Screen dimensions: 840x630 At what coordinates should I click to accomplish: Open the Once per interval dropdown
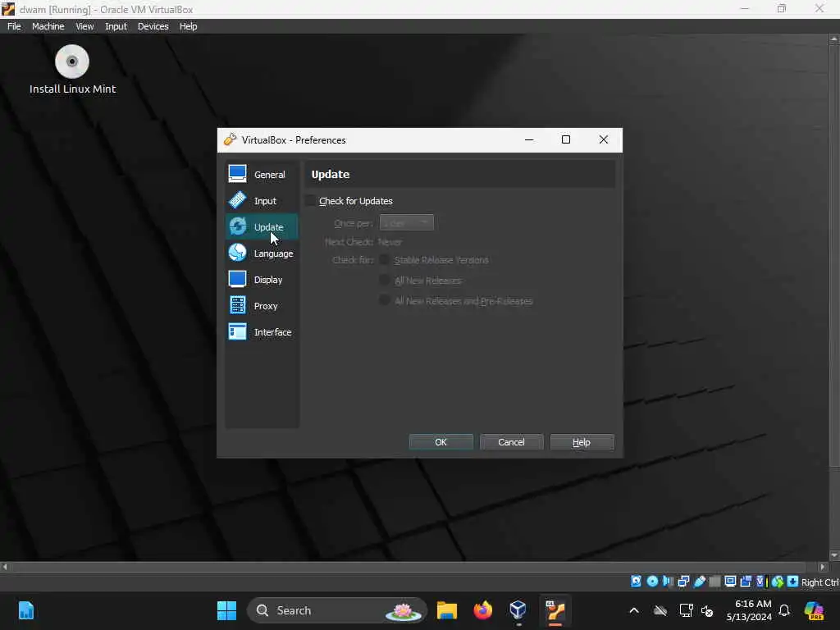pos(407,222)
